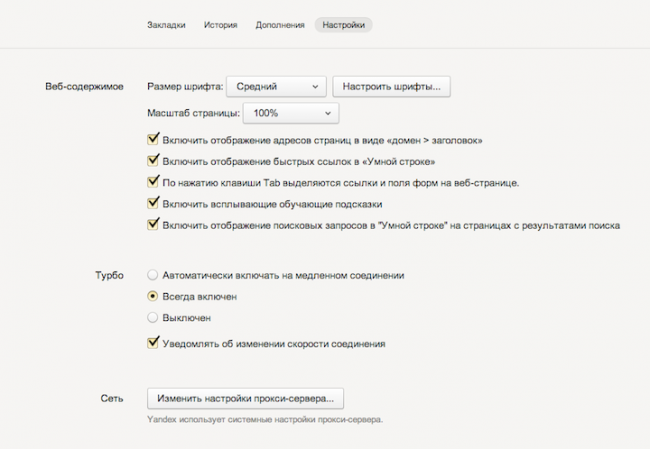Disable the «домен > заголовок» address display checkbox
650x449 pixels.
point(153,141)
